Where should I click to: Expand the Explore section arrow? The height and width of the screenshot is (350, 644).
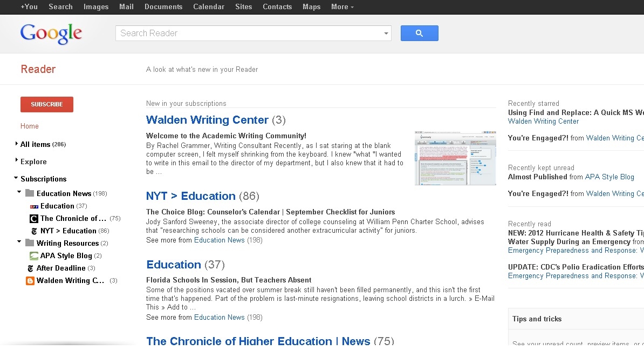point(16,160)
